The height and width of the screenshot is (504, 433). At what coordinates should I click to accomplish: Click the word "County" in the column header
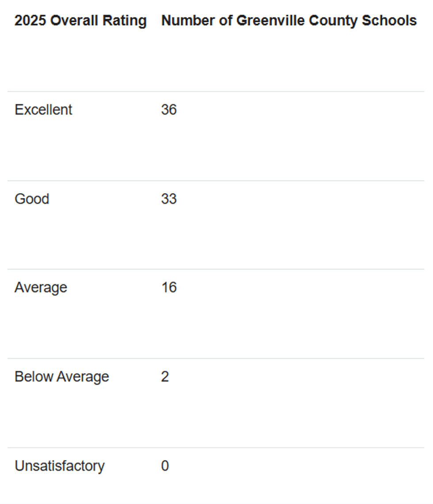coord(336,21)
